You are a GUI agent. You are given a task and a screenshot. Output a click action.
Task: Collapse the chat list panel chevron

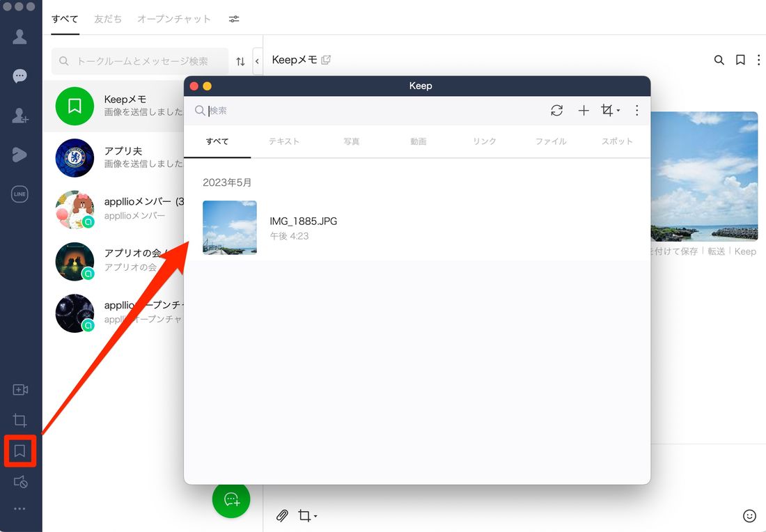pyautogui.click(x=258, y=61)
